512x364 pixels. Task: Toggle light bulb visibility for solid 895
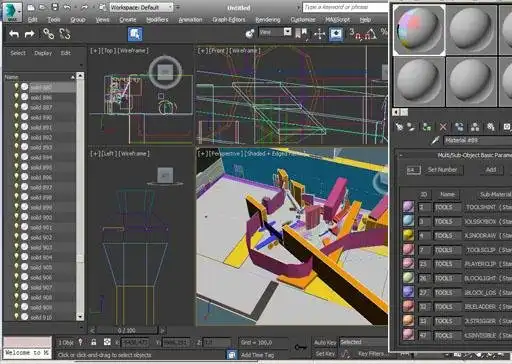click(16, 167)
